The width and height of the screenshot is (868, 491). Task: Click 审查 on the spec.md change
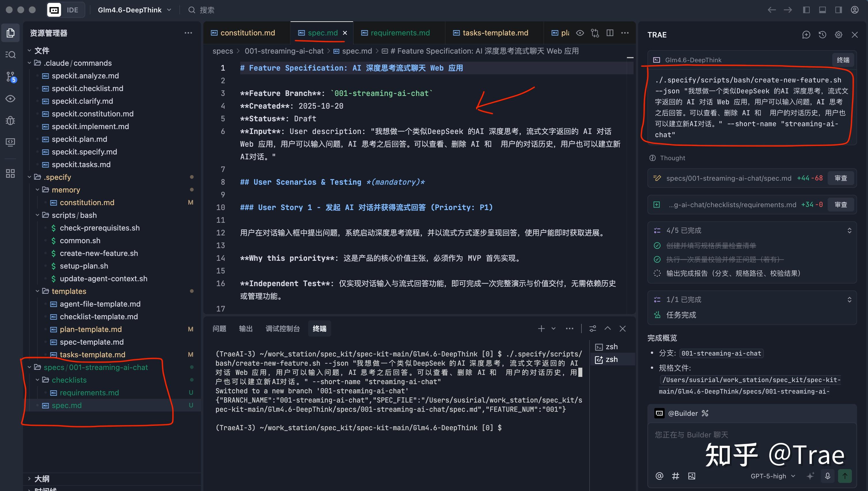coord(841,178)
